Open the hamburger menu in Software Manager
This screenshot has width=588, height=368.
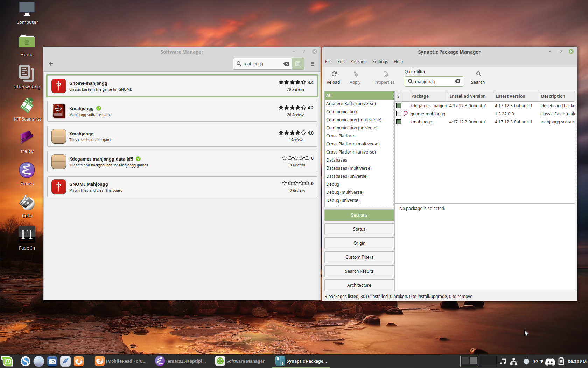pos(313,64)
